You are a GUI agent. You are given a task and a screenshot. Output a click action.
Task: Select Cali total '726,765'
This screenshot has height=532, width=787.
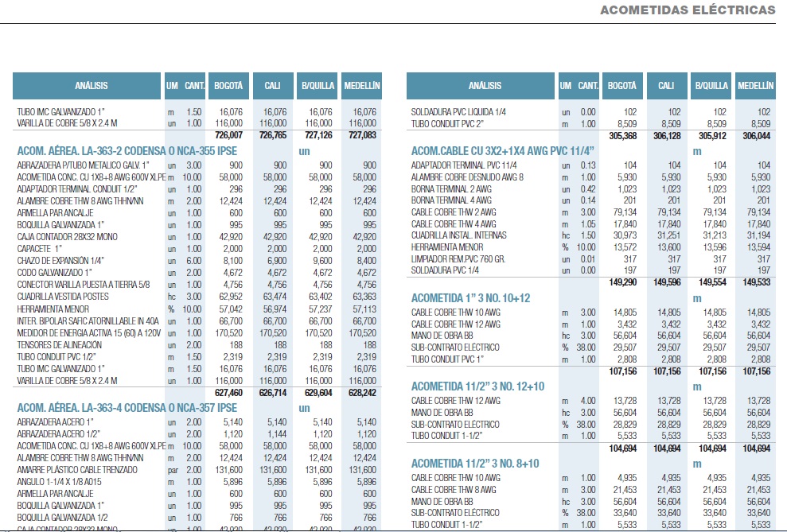click(272, 135)
